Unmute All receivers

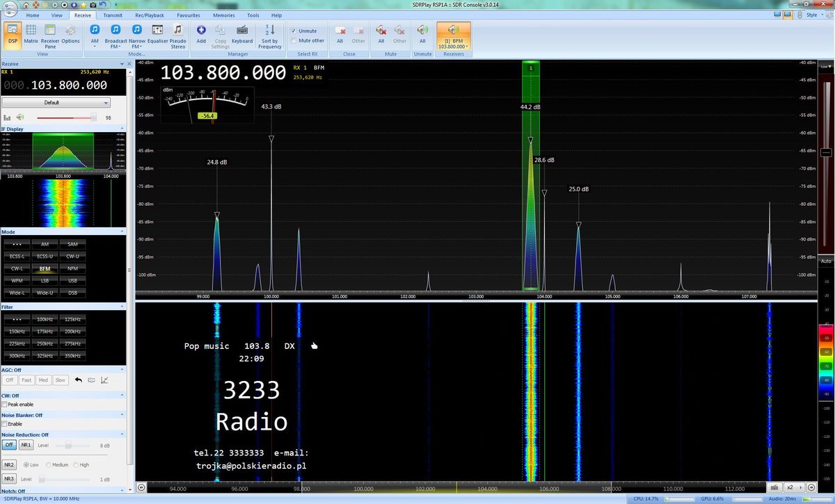tap(422, 33)
